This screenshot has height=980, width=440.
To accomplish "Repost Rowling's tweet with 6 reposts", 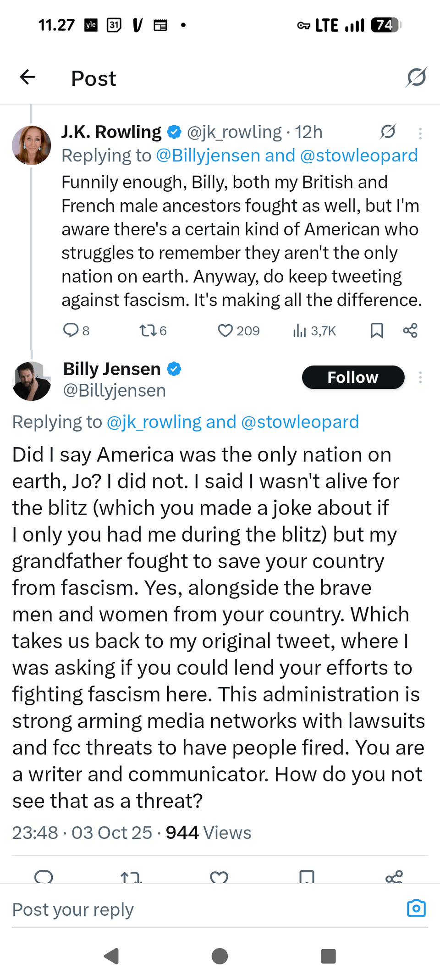I will [148, 330].
